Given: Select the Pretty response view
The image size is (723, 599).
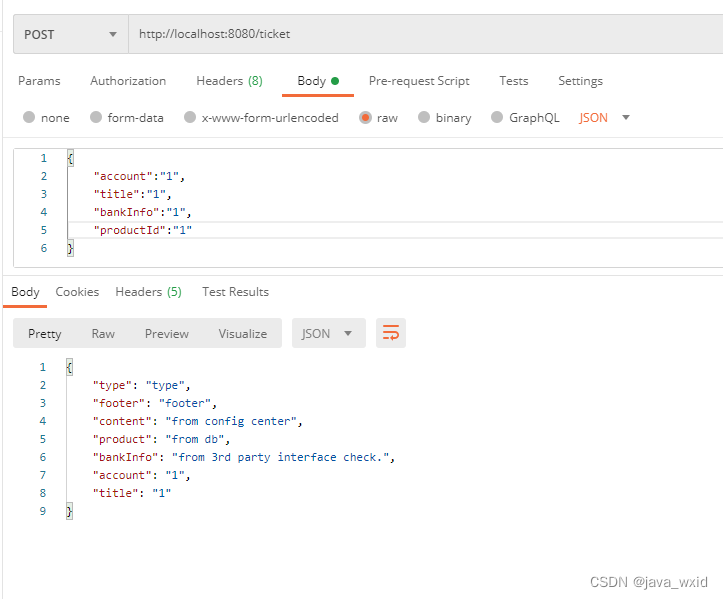Looking at the screenshot, I should (x=45, y=333).
